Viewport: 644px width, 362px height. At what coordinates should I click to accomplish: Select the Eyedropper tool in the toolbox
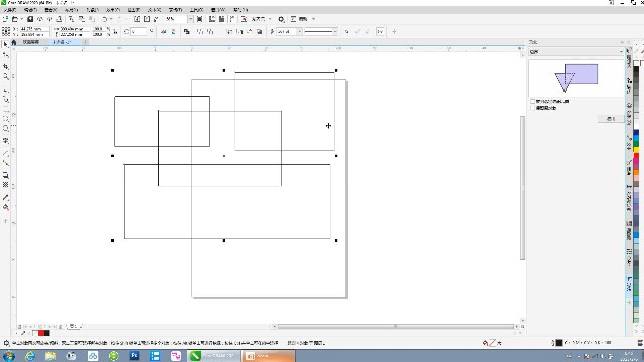(6, 198)
